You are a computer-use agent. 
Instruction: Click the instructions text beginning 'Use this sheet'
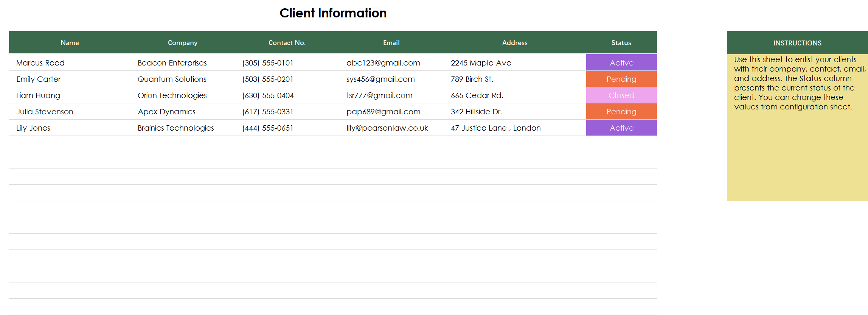800,83
